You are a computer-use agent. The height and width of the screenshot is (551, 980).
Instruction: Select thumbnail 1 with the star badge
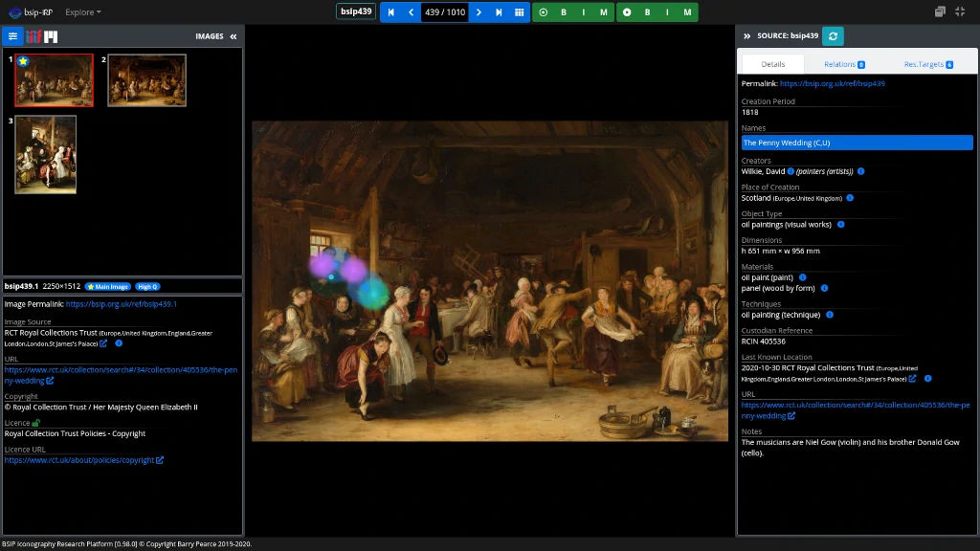pos(54,80)
